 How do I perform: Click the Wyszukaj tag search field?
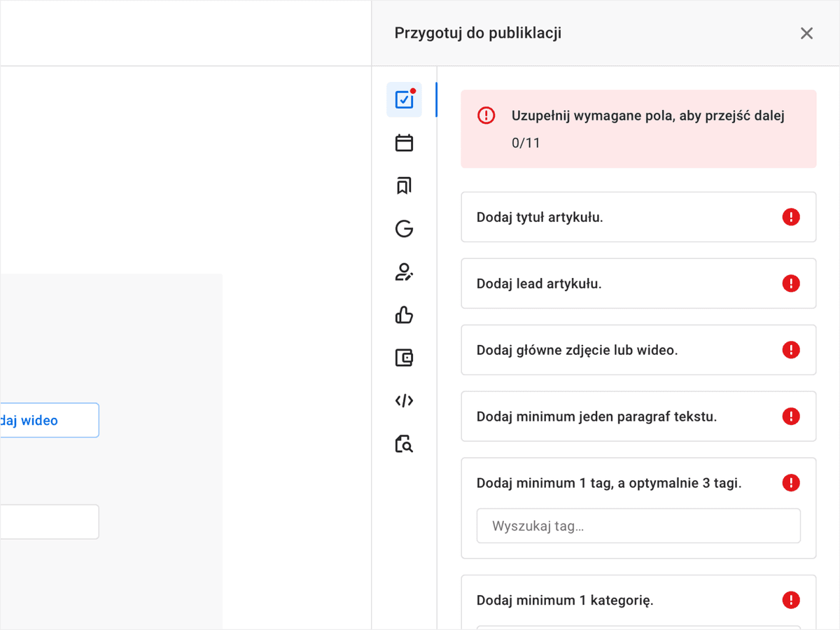(x=638, y=526)
